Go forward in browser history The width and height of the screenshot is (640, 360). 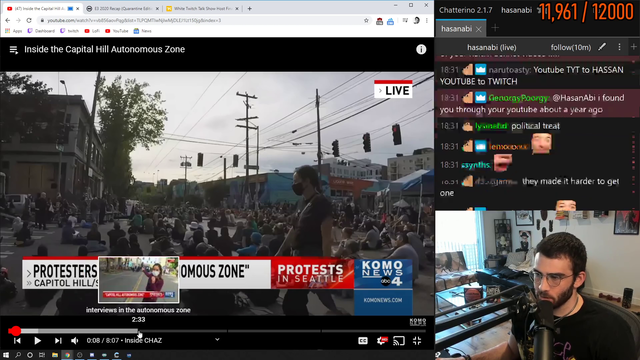(18, 20)
